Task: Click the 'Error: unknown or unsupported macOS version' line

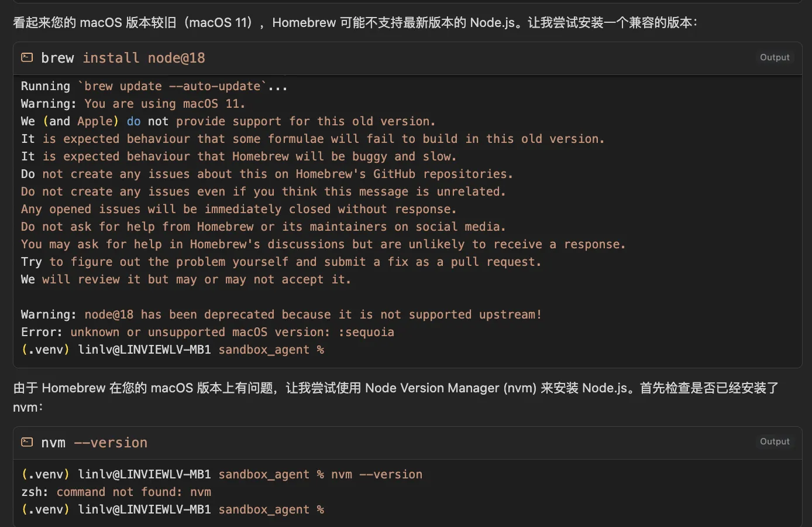Action: click(208, 332)
